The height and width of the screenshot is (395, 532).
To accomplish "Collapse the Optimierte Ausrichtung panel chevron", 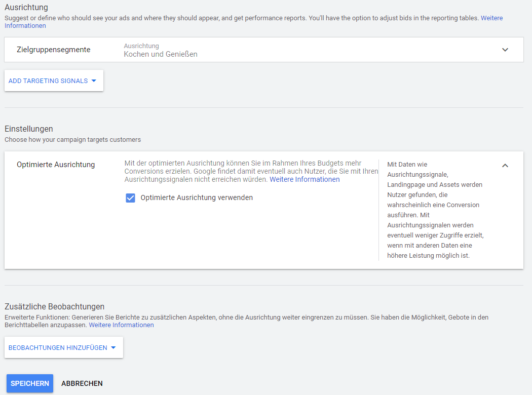I will click(505, 166).
